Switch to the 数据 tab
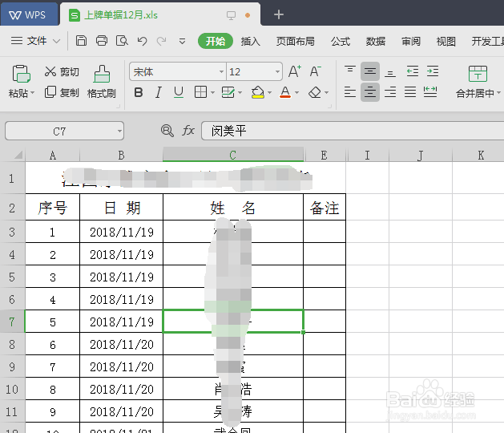 tap(376, 41)
